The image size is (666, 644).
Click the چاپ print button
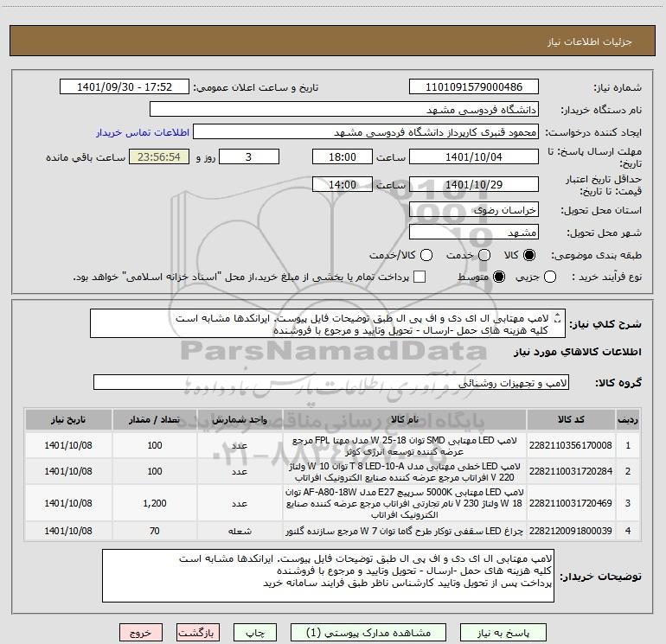click(x=255, y=633)
